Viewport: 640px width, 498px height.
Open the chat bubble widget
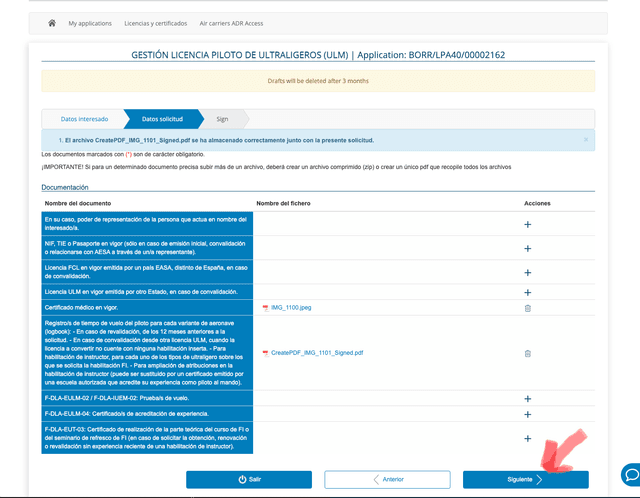(631, 475)
